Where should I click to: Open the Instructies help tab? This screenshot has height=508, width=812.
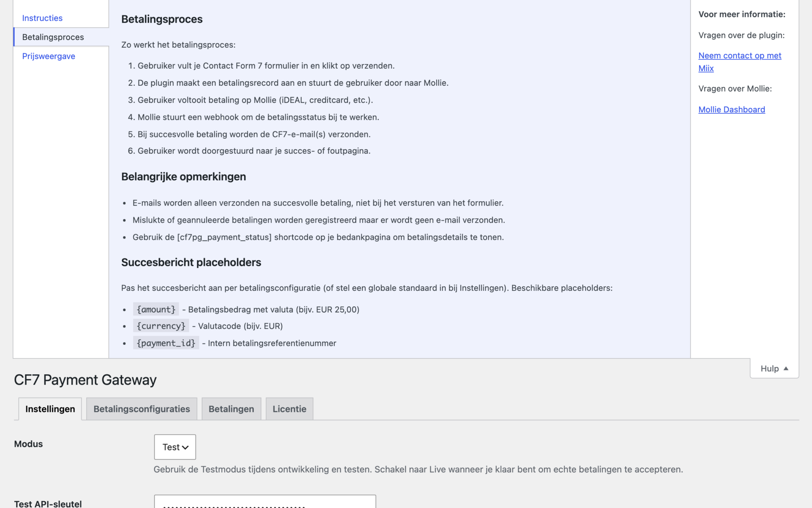pos(42,18)
